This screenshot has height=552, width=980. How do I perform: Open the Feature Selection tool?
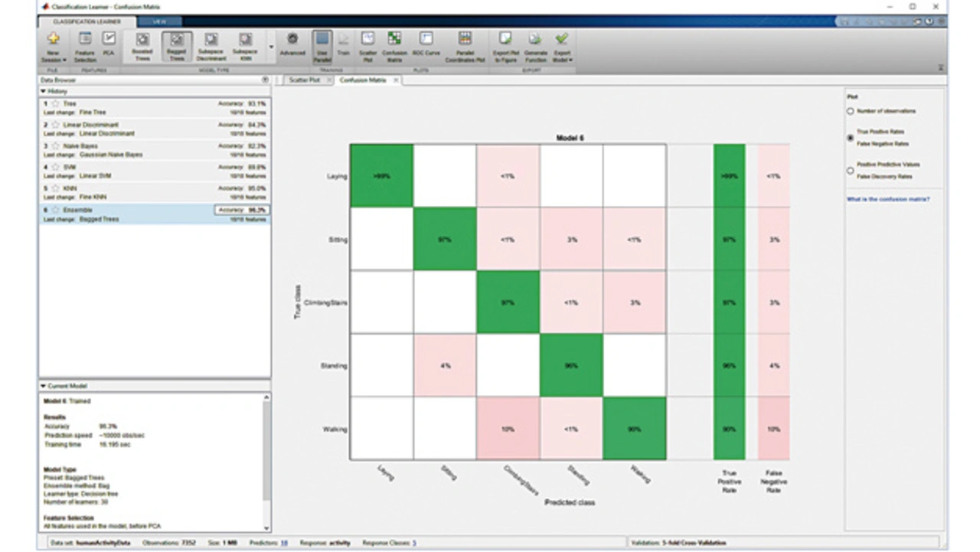[x=85, y=44]
